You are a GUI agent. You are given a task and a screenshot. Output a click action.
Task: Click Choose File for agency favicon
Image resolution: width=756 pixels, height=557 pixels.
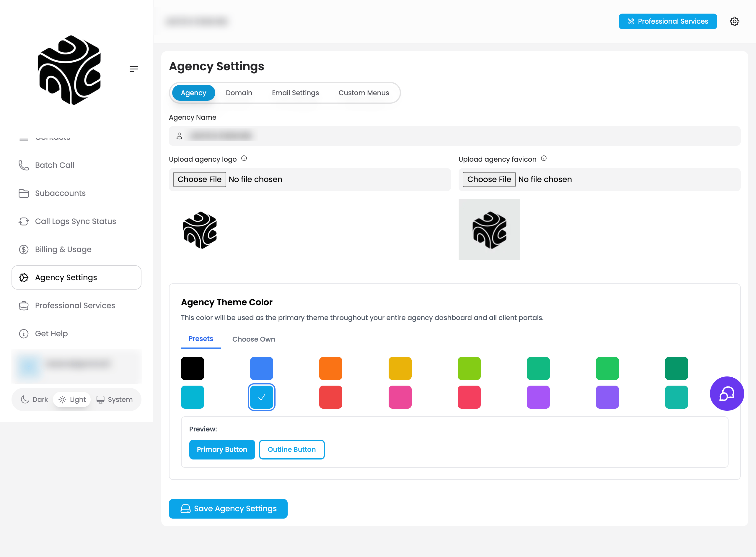[x=489, y=179]
